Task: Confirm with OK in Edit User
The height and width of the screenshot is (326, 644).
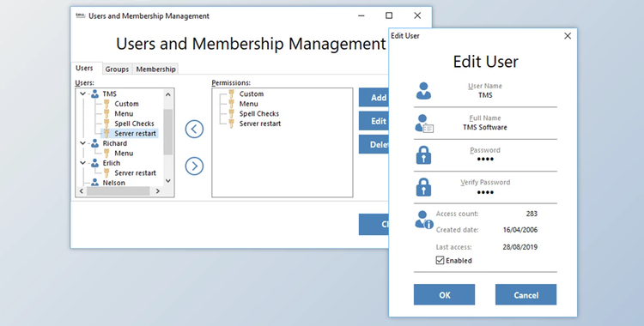Action: pyautogui.click(x=445, y=295)
